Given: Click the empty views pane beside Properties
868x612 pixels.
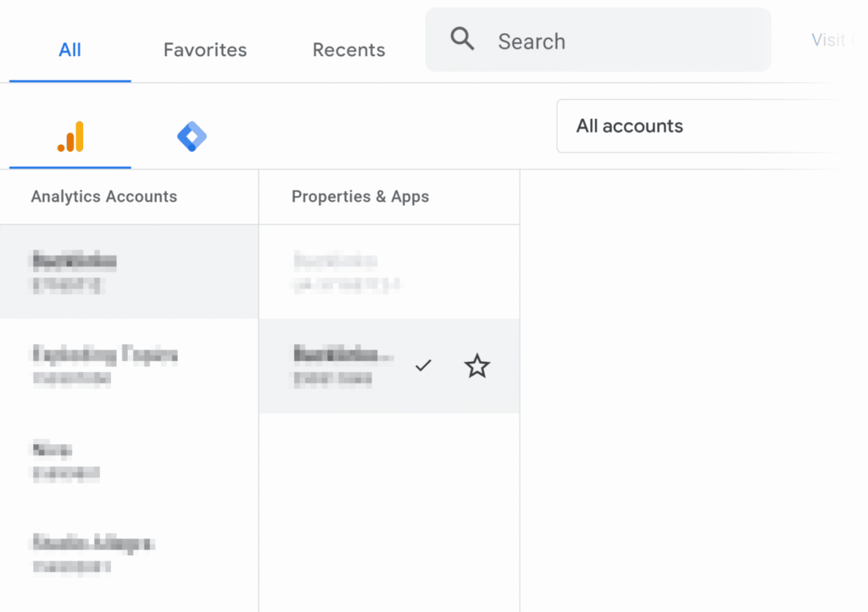Looking at the screenshot, I should 691,381.
